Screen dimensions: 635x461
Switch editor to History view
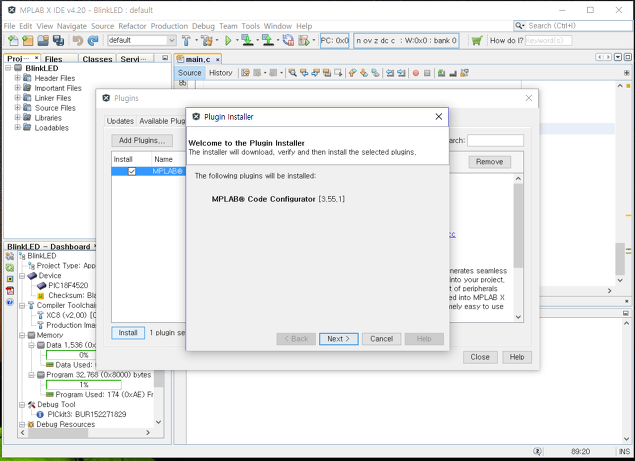click(221, 73)
